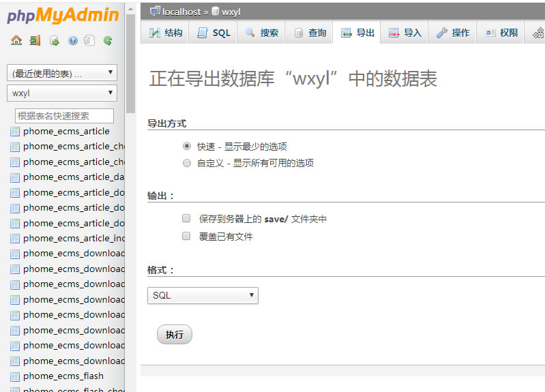Click table icon for phome_ecms_article

15,132
